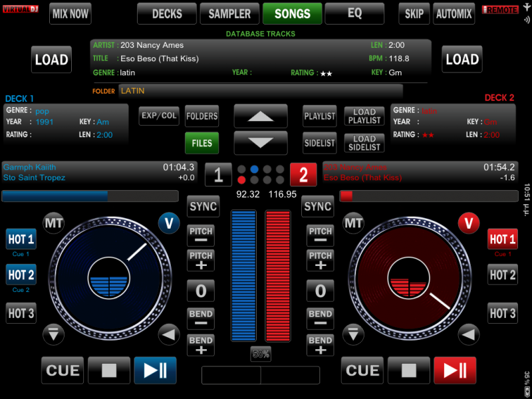Increase pitch on Deck 2 with PITCH plus
The width and height of the screenshot is (532, 399).
click(x=321, y=260)
